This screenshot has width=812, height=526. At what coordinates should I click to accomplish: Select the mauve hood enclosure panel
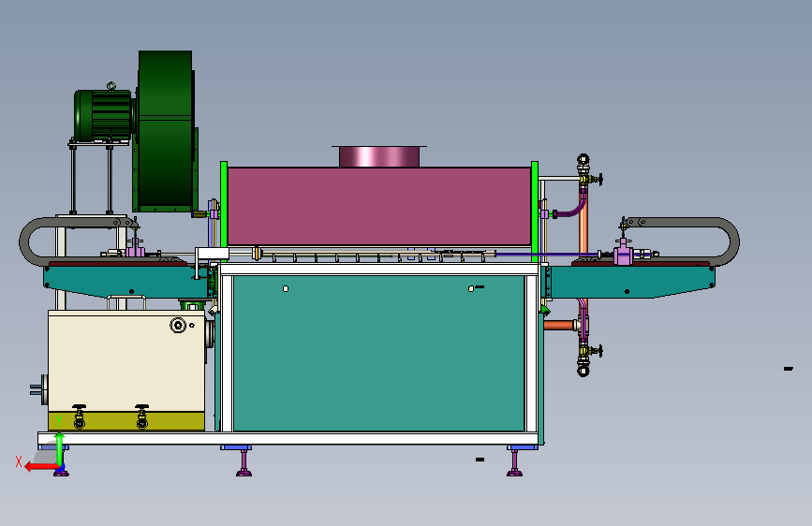(x=379, y=206)
